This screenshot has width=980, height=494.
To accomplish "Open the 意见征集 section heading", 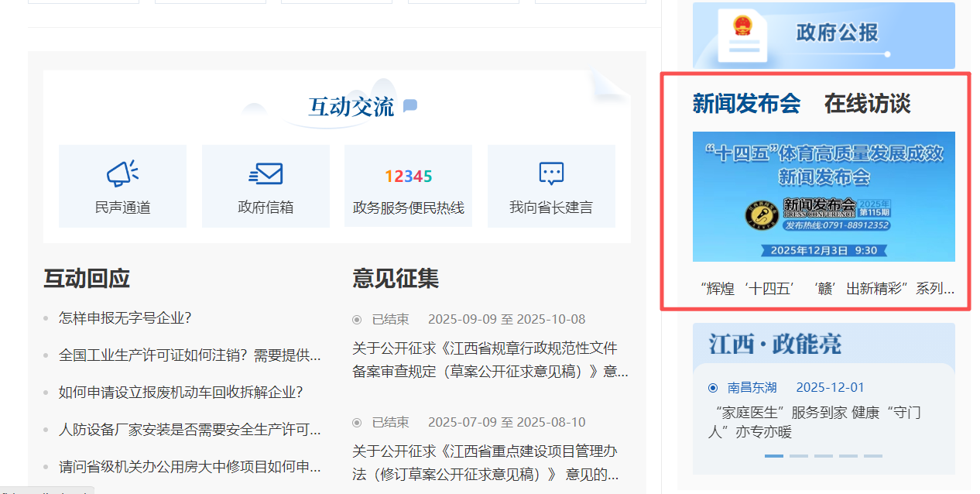I will click(396, 278).
